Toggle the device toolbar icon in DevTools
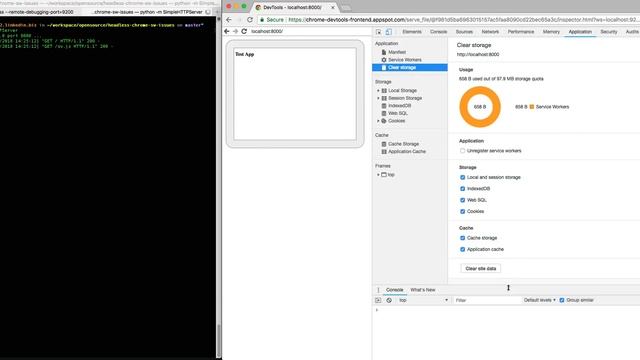640x360 pixels. click(389, 32)
